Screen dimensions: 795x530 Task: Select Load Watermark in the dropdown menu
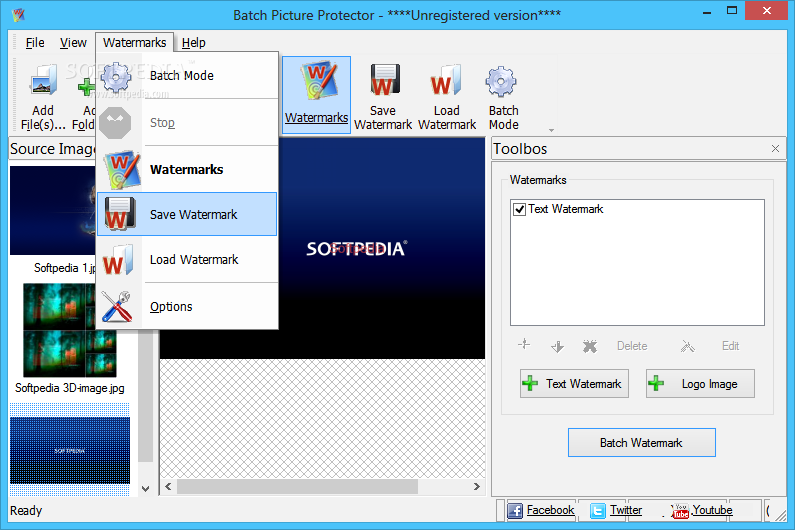tap(187, 260)
